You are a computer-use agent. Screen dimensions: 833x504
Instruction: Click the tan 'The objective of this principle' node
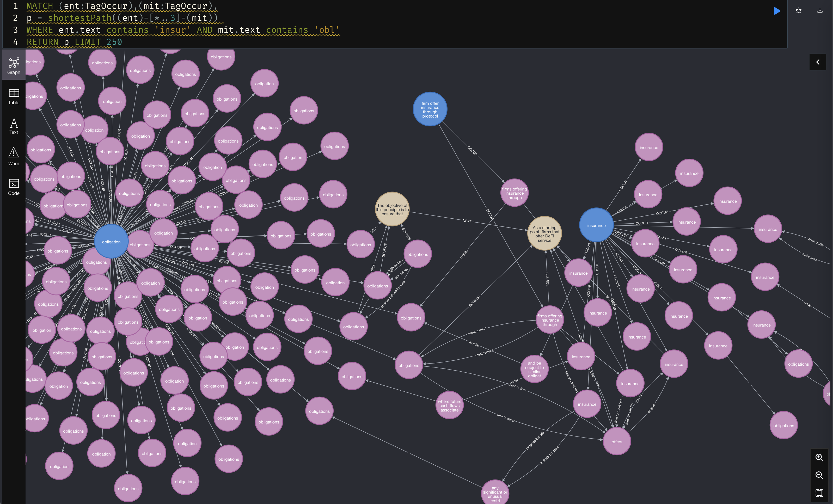click(392, 210)
